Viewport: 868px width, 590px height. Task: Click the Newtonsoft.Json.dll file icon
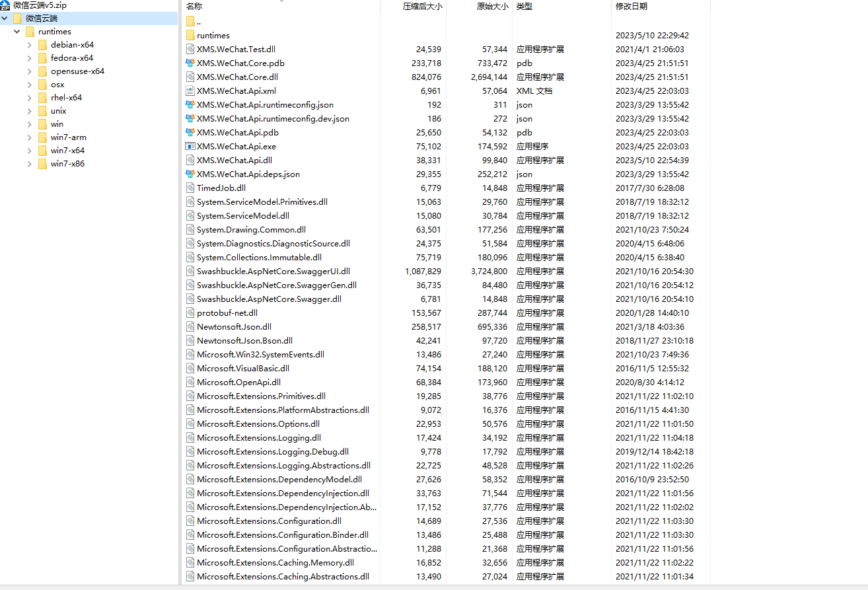(190, 327)
